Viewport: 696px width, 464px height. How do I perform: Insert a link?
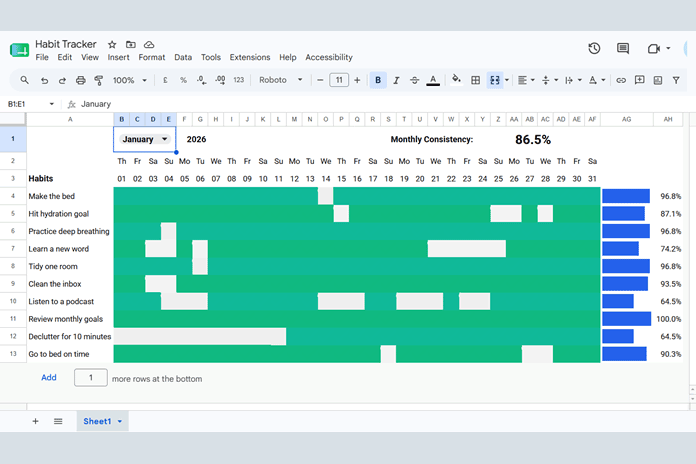pyautogui.click(x=621, y=80)
